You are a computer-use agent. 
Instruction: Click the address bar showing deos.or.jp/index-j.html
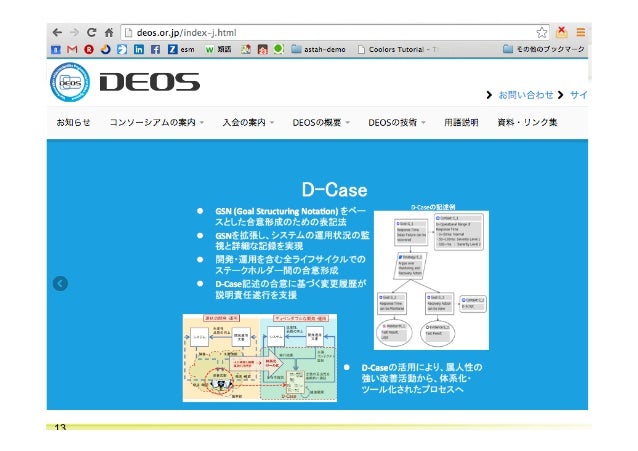tap(335, 33)
